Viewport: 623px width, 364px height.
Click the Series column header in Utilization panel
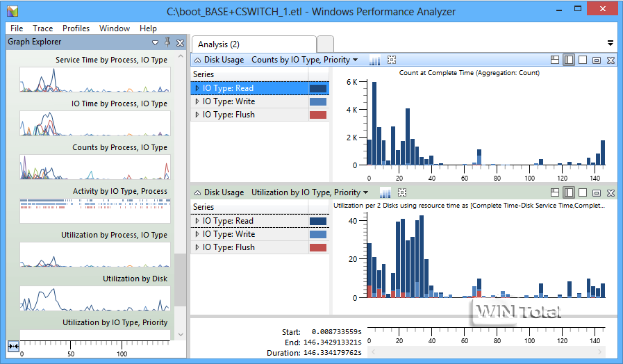pyautogui.click(x=249, y=207)
